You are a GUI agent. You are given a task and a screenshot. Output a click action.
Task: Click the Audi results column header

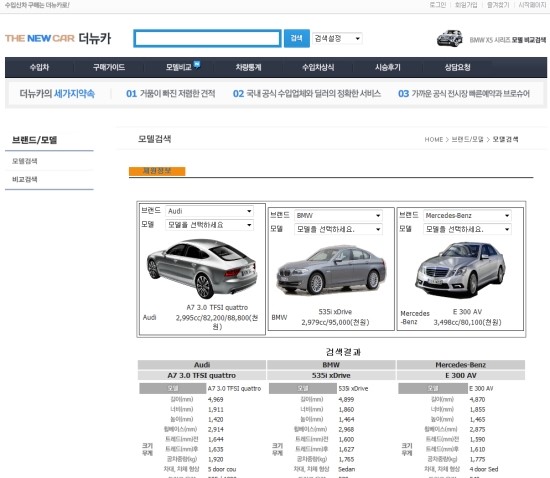pos(202,365)
